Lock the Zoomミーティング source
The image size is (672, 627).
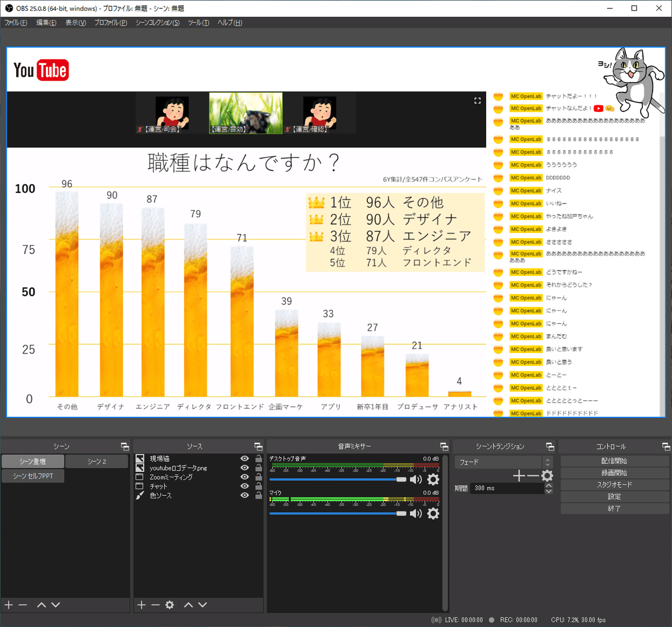(258, 477)
